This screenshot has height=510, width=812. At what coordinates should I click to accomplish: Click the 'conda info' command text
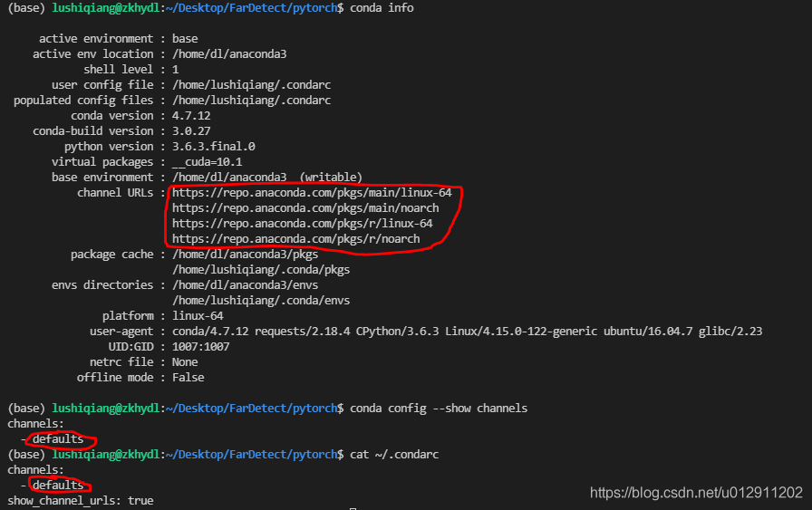tap(383, 7)
